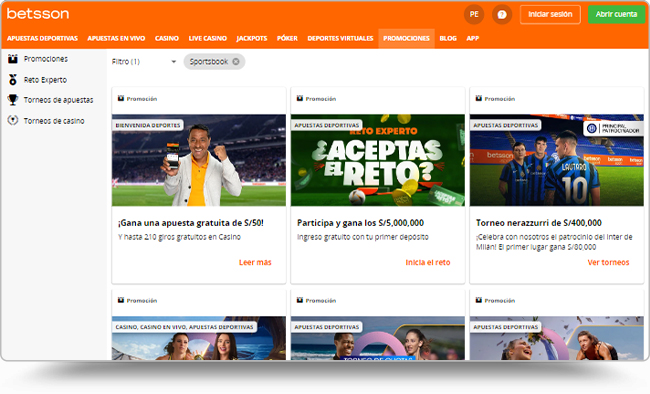This screenshot has width=650, height=394.
Task: Click text Ingreso gratuito con tu primer depósito
Action: point(363,237)
